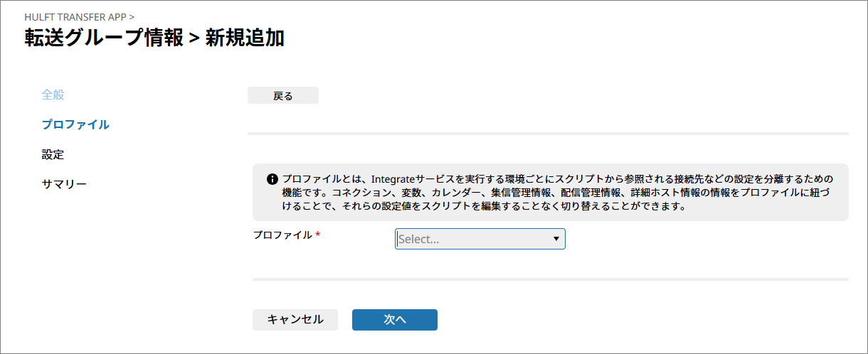Select the プロファイル step in sidebar

coord(75,124)
